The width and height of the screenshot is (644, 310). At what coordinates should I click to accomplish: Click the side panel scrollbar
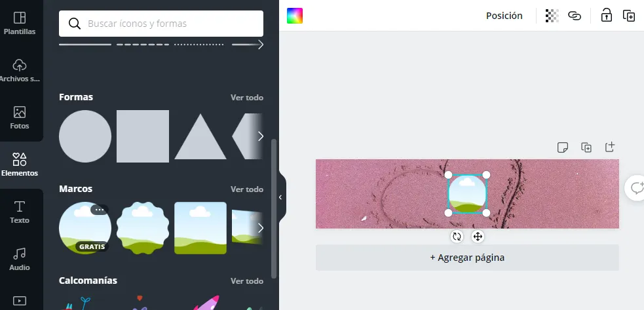point(274,209)
